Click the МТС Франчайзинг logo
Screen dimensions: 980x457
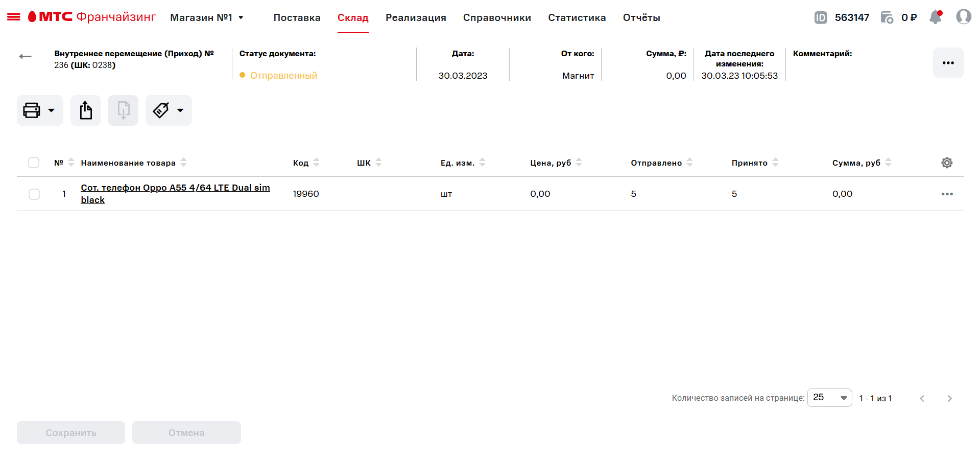tap(92, 17)
